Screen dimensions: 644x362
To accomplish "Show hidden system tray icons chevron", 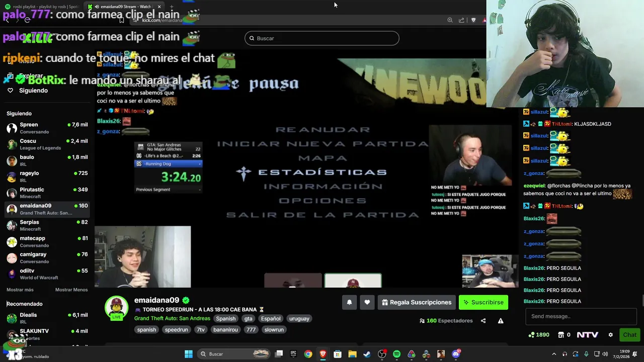I will tap(554, 354).
